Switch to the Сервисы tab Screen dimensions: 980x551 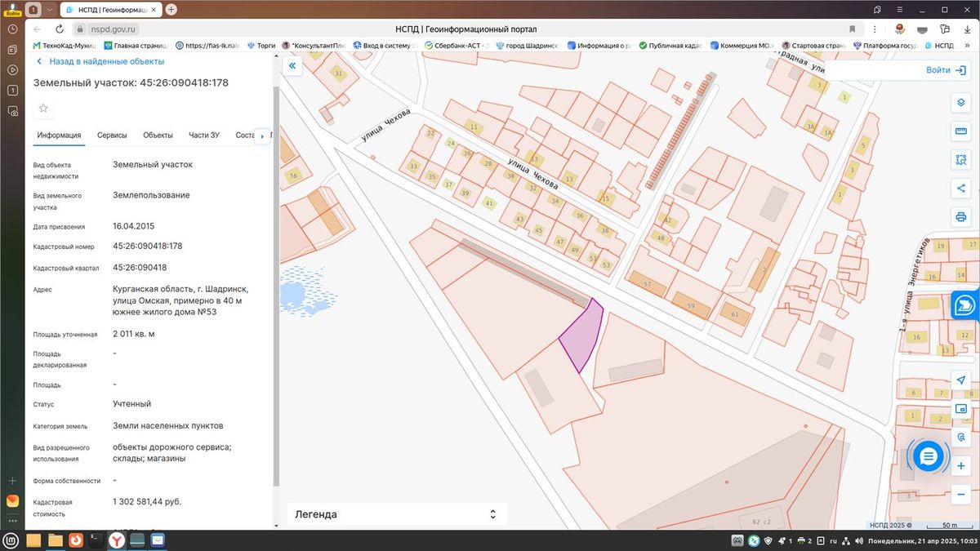[x=112, y=136]
